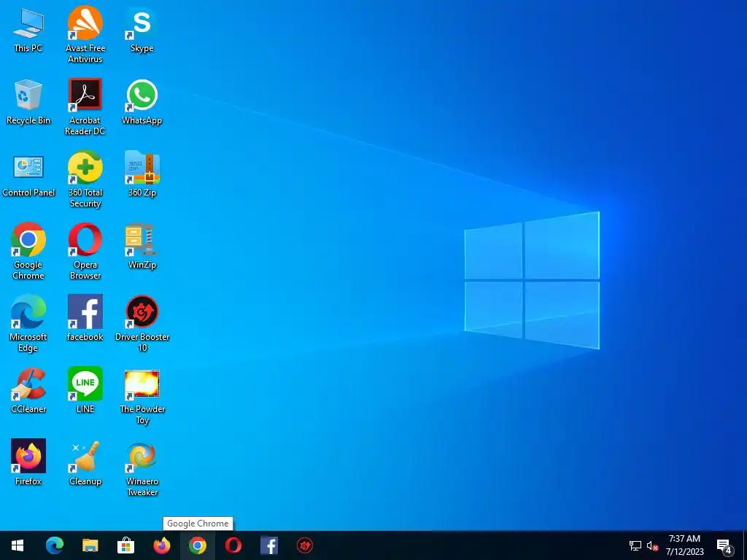
Task: Open File Explorer from the taskbar
Action: [90, 545]
